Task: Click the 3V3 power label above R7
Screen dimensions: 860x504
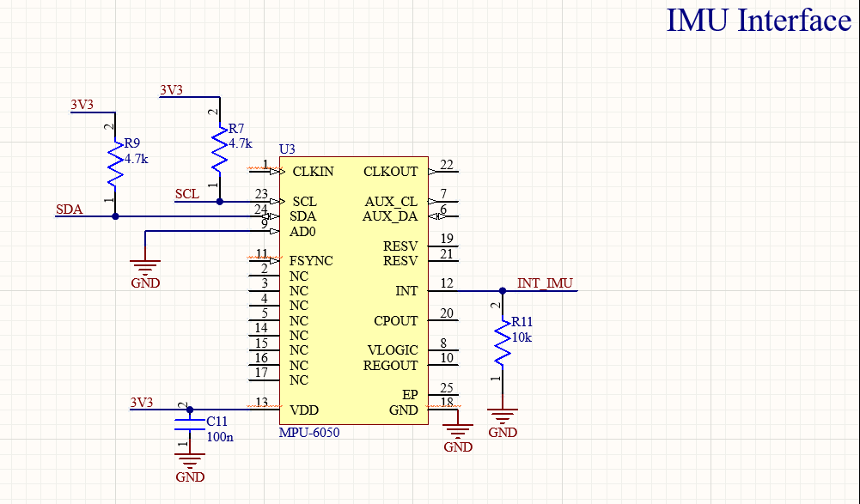Action: [171, 90]
